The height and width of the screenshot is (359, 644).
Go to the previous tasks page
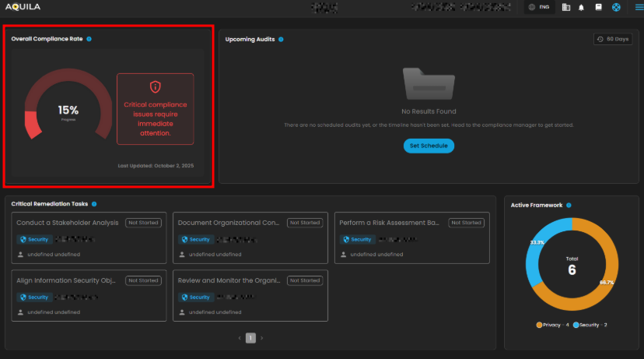click(x=240, y=338)
